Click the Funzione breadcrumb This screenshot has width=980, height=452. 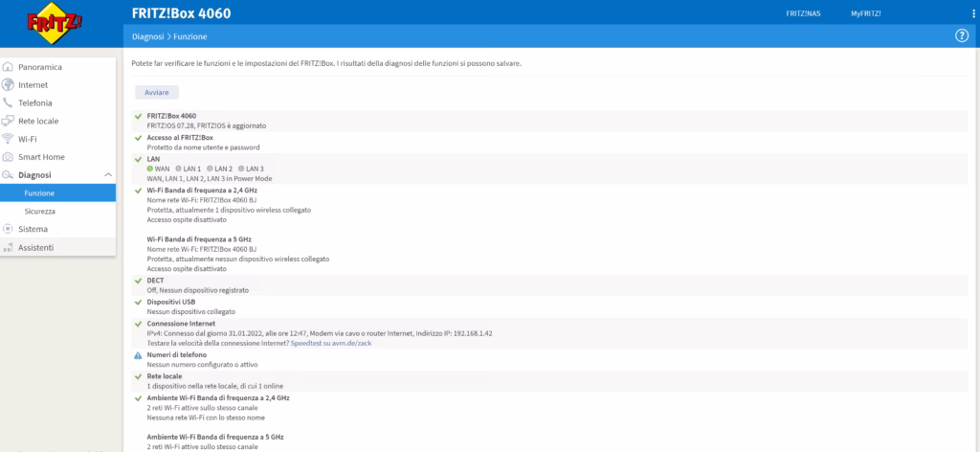[190, 37]
